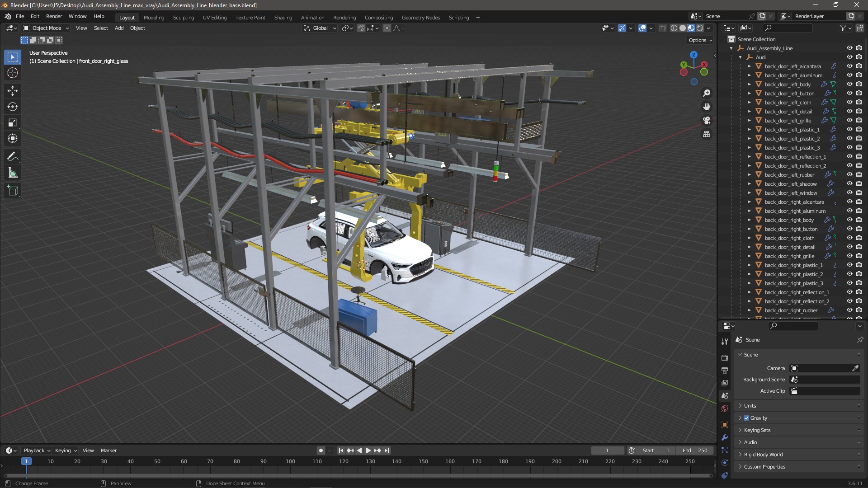868x488 pixels.
Task: Expand Custom Properties panel
Action: (741, 467)
